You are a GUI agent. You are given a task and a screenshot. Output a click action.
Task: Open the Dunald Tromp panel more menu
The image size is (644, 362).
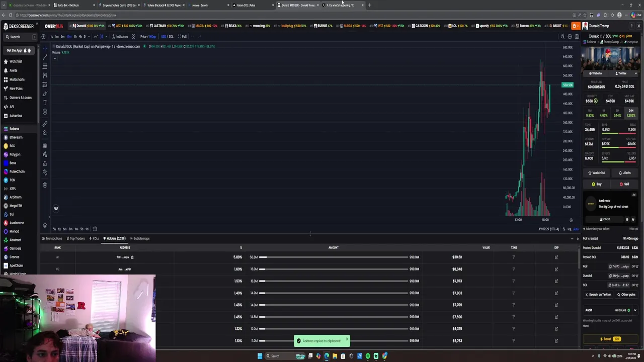(632, 26)
